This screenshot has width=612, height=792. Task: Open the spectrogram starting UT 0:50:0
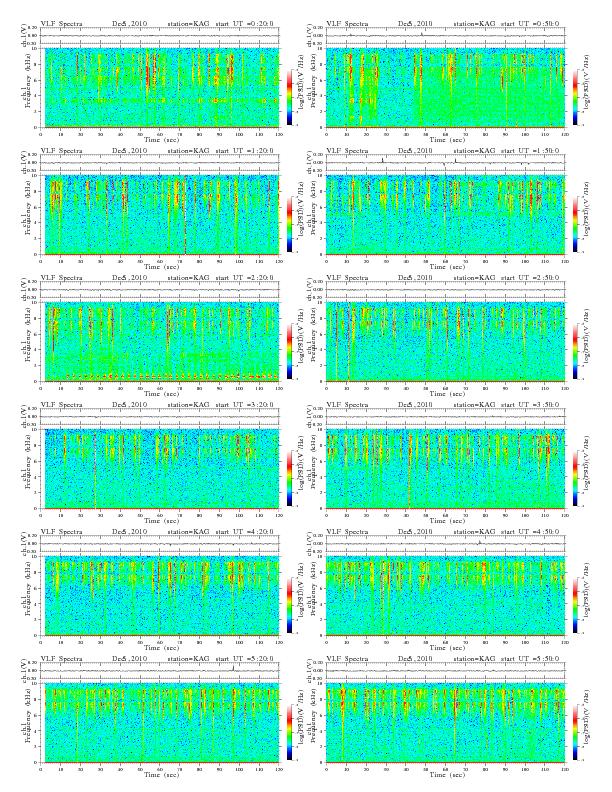point(445,87)
